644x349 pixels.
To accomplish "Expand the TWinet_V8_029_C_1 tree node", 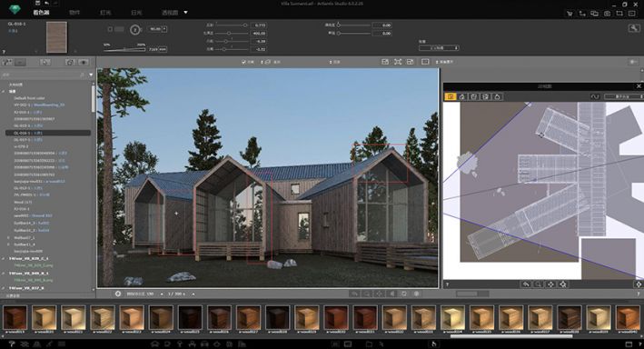I will 4,258.
